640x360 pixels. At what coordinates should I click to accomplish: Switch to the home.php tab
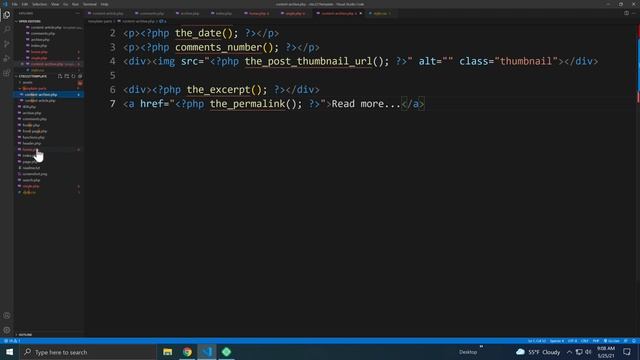coord(259,13)
